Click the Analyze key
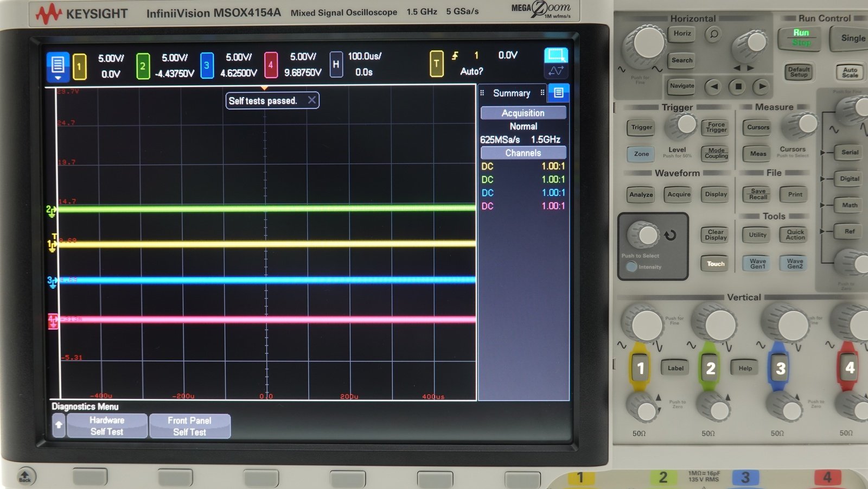The width and height of the screenshot is (868, 489). coord(641,194)
